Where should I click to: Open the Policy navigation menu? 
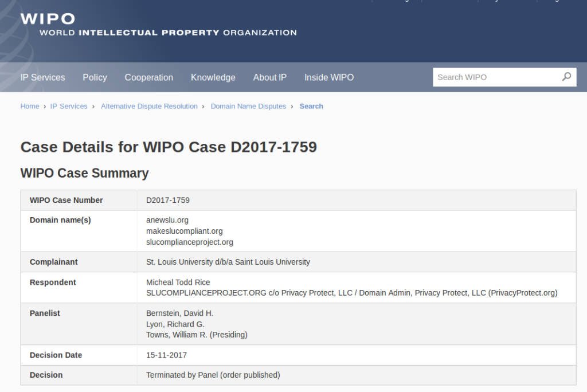(x=95, y=77)
